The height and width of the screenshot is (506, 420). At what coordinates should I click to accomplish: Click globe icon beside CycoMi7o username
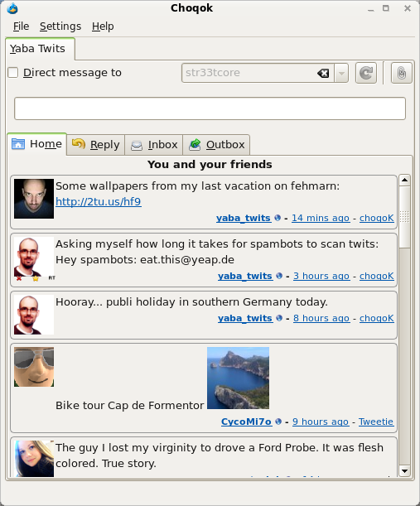click(x=278, y=422)
